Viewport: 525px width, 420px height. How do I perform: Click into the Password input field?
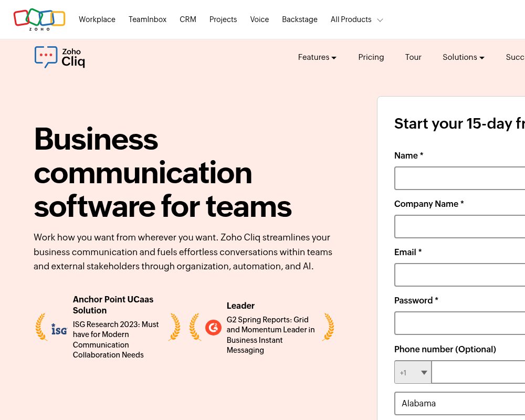[x=460, y=323]
